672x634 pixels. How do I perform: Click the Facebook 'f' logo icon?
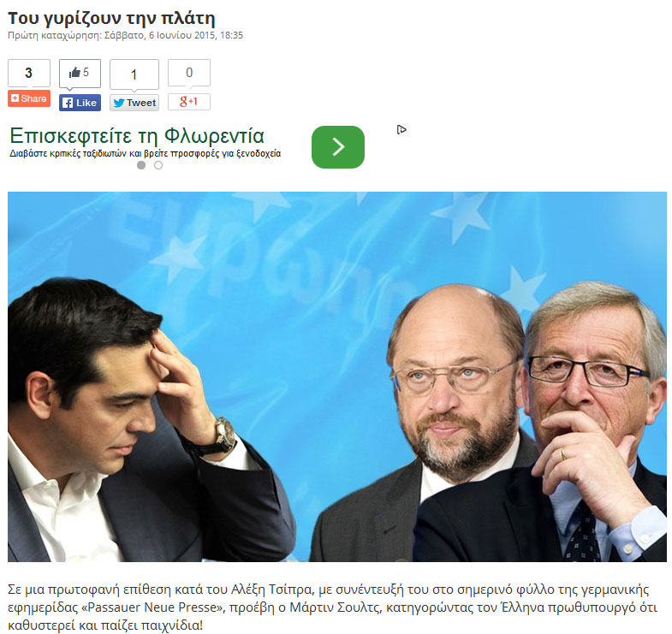(68, 103)
